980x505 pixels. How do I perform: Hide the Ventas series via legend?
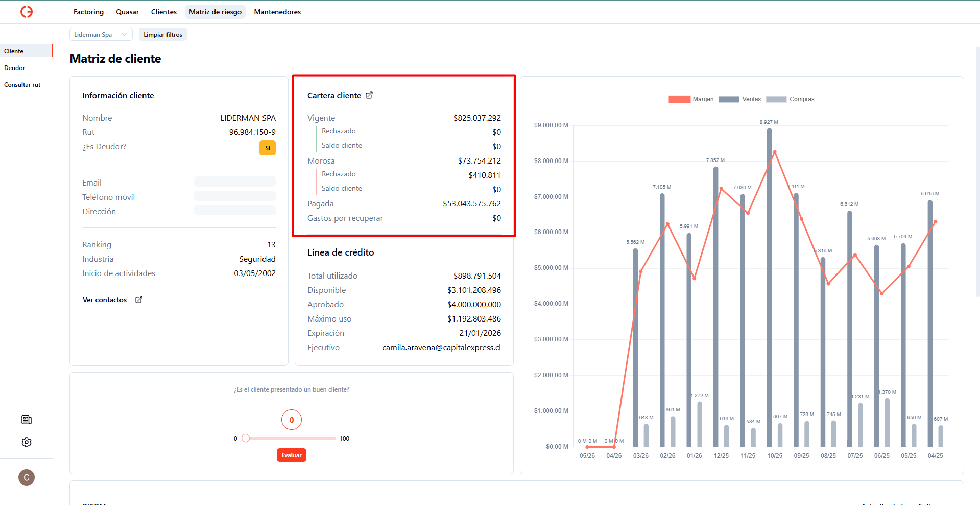tap(739, 99)
